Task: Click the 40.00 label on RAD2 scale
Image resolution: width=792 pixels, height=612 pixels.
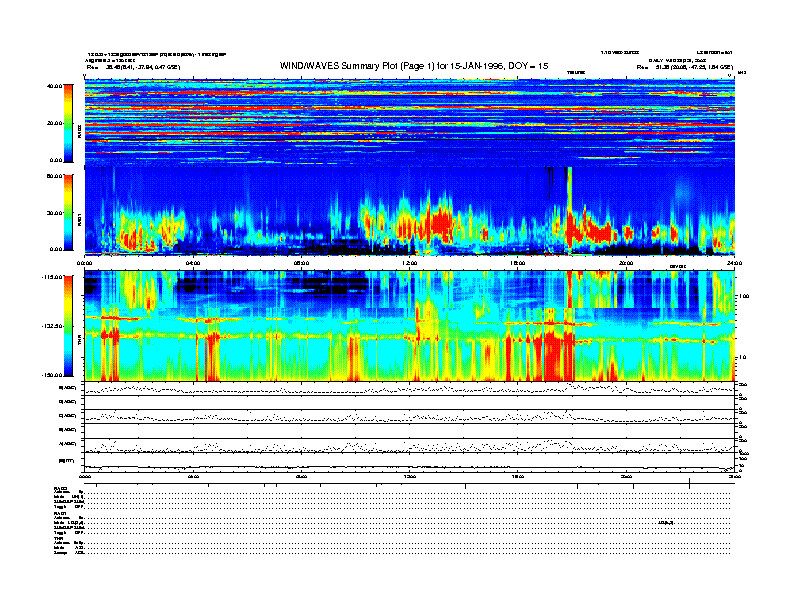Action: click(x=54, y=86)
